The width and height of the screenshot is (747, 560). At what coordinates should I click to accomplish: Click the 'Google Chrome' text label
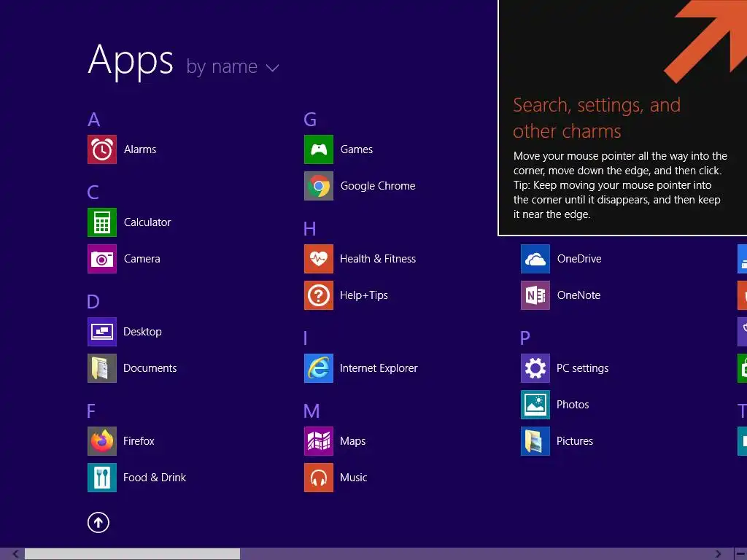pos(378,186)
